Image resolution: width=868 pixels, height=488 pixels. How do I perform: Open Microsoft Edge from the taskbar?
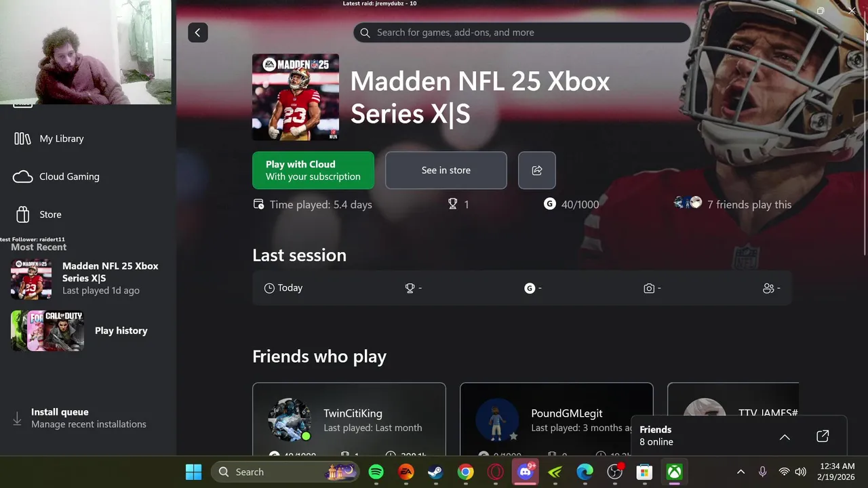point(585,472)
